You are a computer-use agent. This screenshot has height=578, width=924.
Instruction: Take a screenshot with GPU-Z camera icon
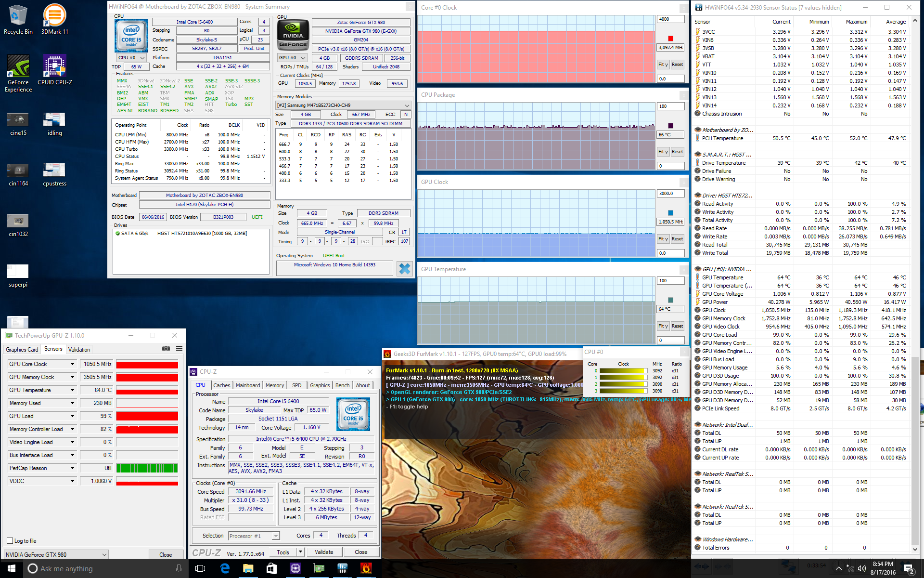click(166, 348)
